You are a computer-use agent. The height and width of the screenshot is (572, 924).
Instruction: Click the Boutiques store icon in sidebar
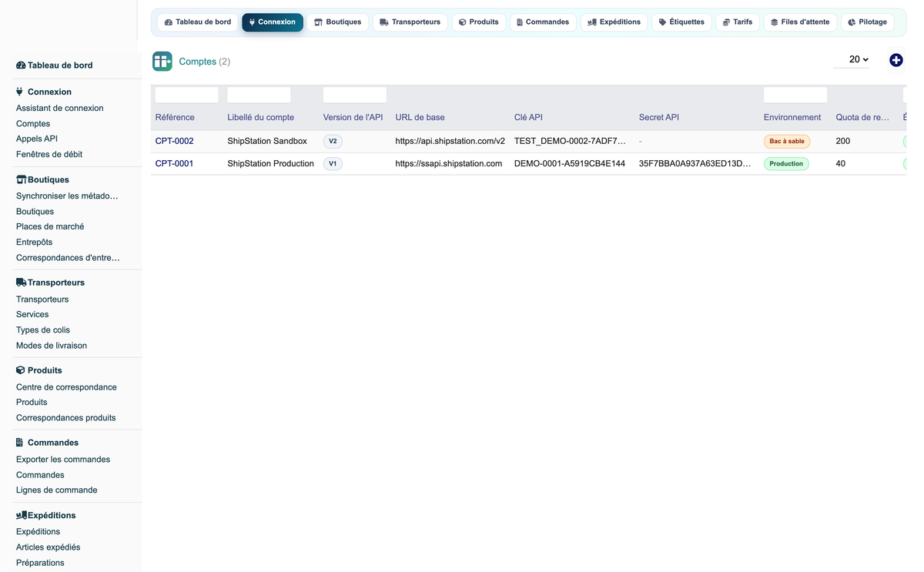(21, 179)
